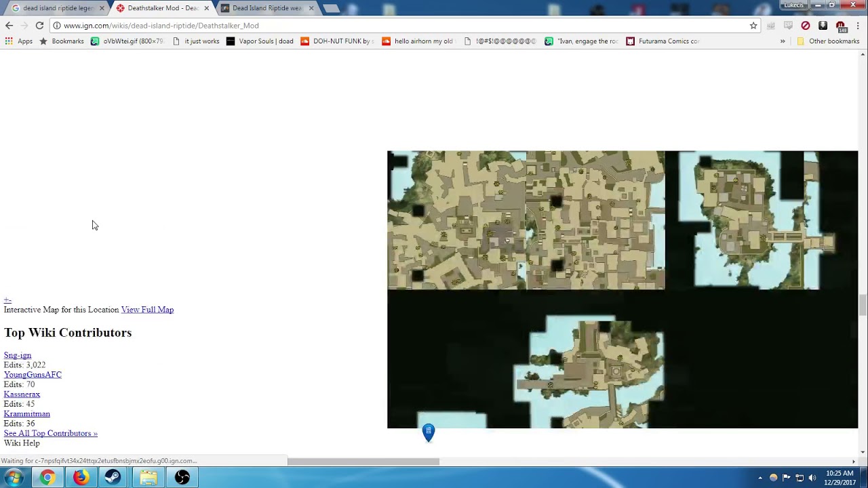The width and height of the screenshot is (868, 488).
Task: Open the View Full Map link
Action: pos(147,310)
